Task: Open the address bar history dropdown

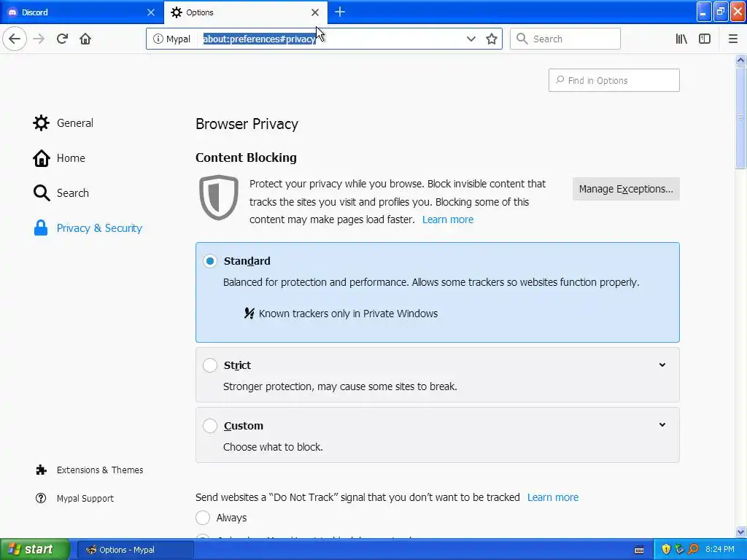Action: coord(471,39)
